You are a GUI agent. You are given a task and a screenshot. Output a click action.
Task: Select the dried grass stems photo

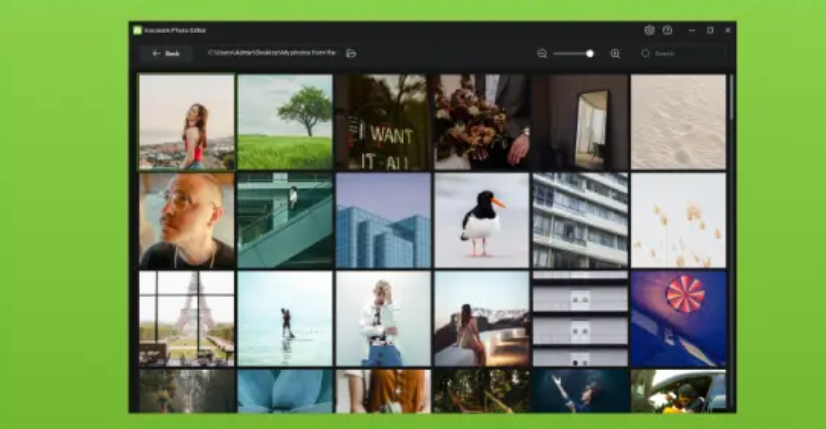(x=678, y=220)
